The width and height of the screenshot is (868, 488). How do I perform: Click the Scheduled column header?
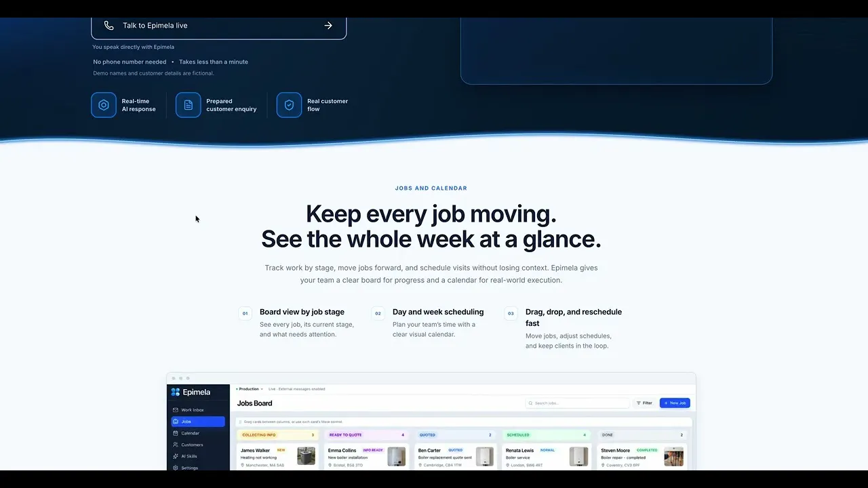[547, 435]
